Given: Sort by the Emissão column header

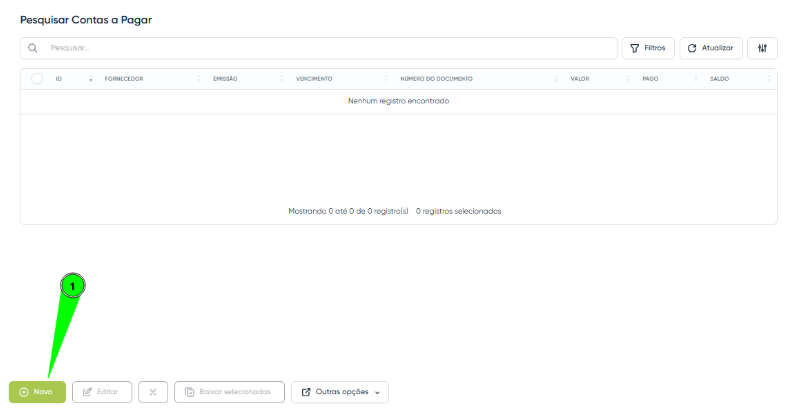Looking at the screenshot, I should click(225, 78).
